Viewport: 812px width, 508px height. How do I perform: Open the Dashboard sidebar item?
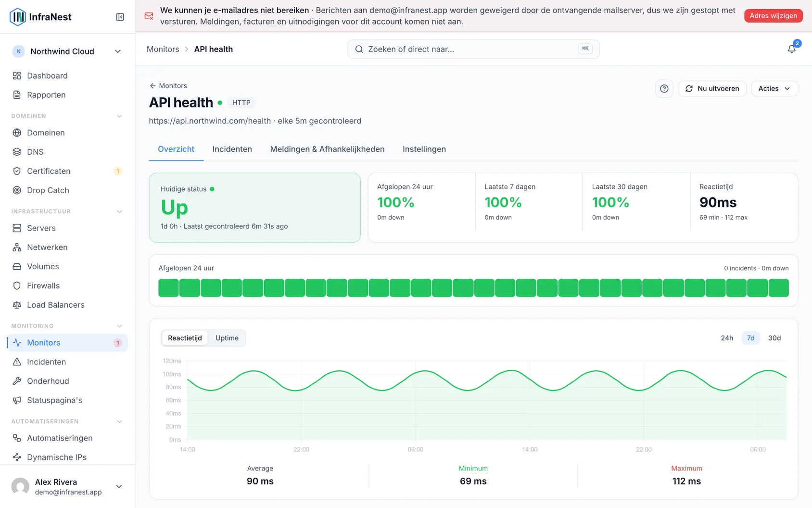coord(67,76)
